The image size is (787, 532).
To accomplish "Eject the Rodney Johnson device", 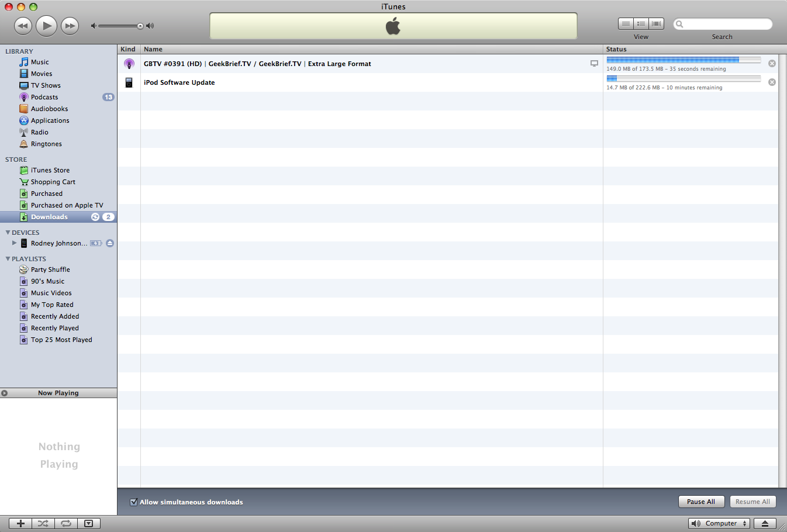I will tap(110, 243).
